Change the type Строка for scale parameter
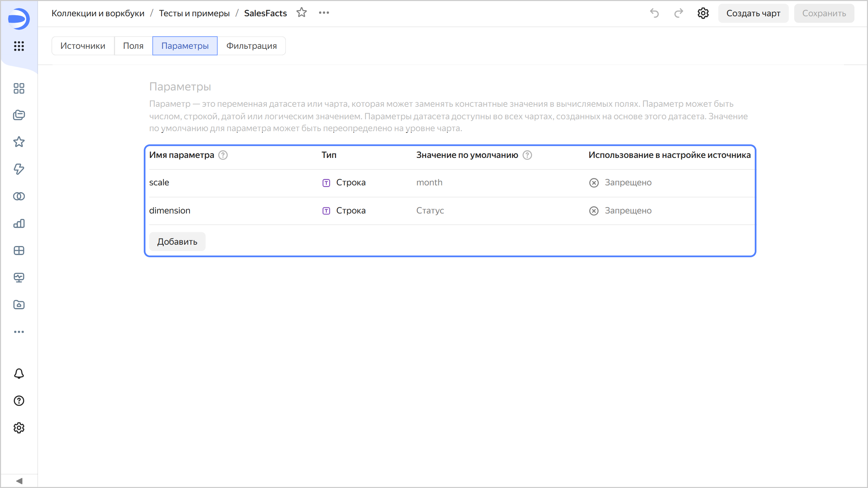This screenshot has height=488, width=868. tap(350, 182)
